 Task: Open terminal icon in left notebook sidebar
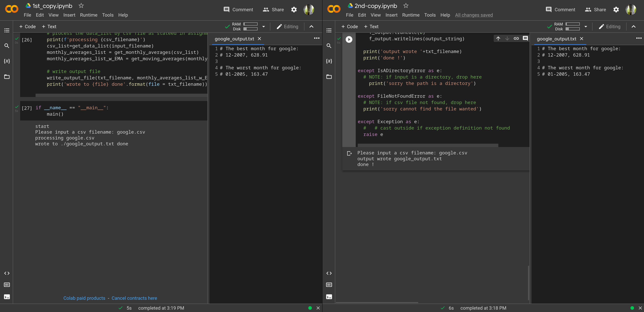(7, 297)
